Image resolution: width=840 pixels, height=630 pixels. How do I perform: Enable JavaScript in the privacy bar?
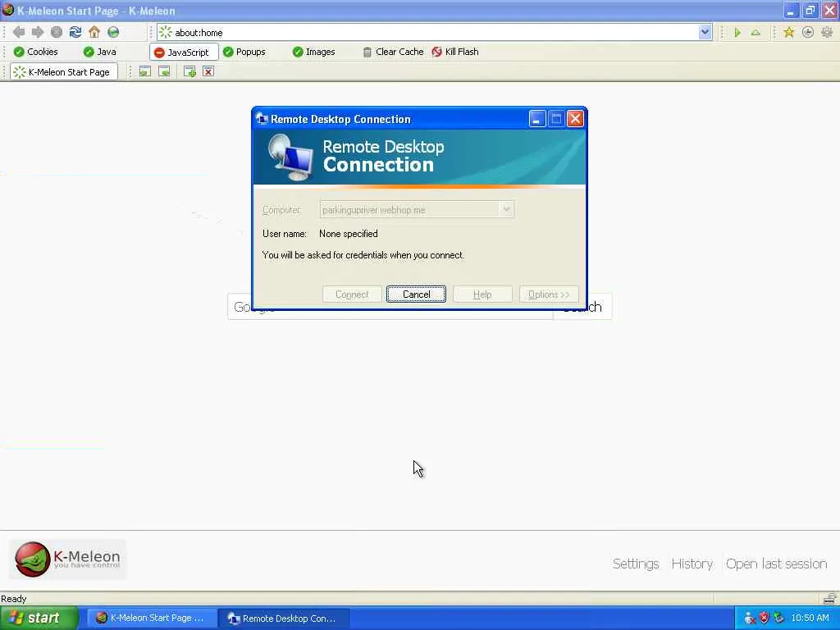click(x=182, y=52)
